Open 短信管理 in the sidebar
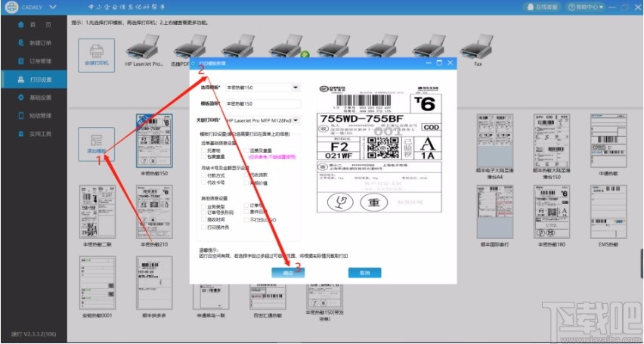This screenshot has width=644, height=344. pos(34,116)
